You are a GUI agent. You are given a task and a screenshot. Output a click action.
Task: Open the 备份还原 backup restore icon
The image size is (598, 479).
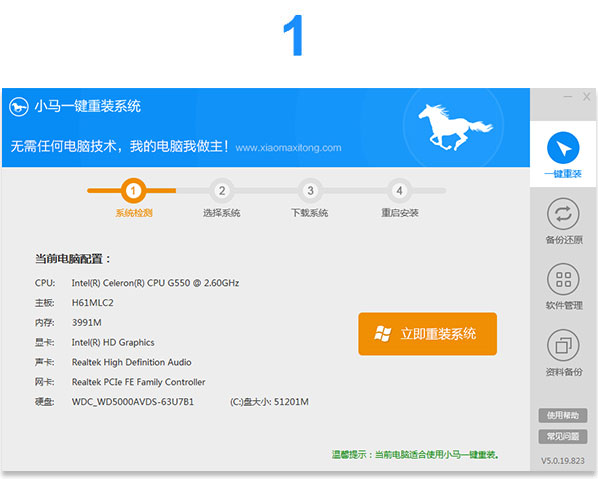[x=563, y=214]
